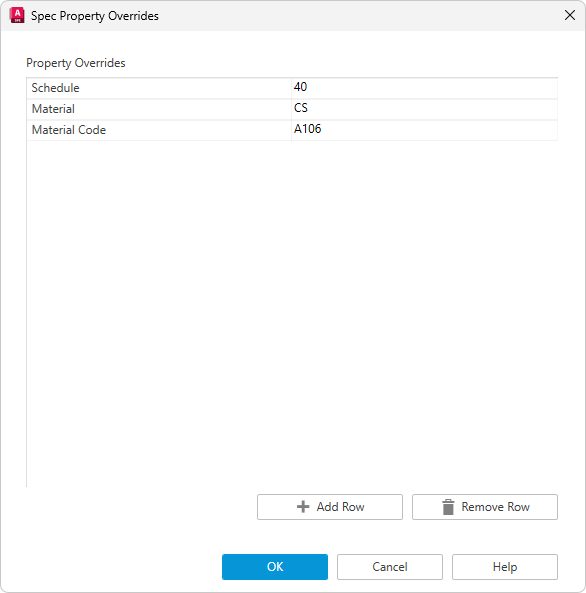Click the blank value area right of 40
The height and width of the screenshot is (593, 586).
coord(432,88)
